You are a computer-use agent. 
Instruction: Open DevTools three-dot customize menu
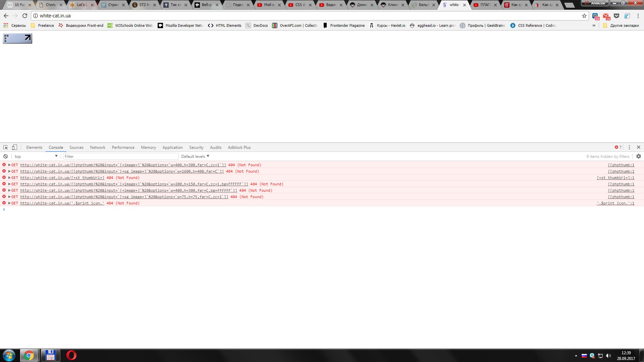tap(629, 147)
